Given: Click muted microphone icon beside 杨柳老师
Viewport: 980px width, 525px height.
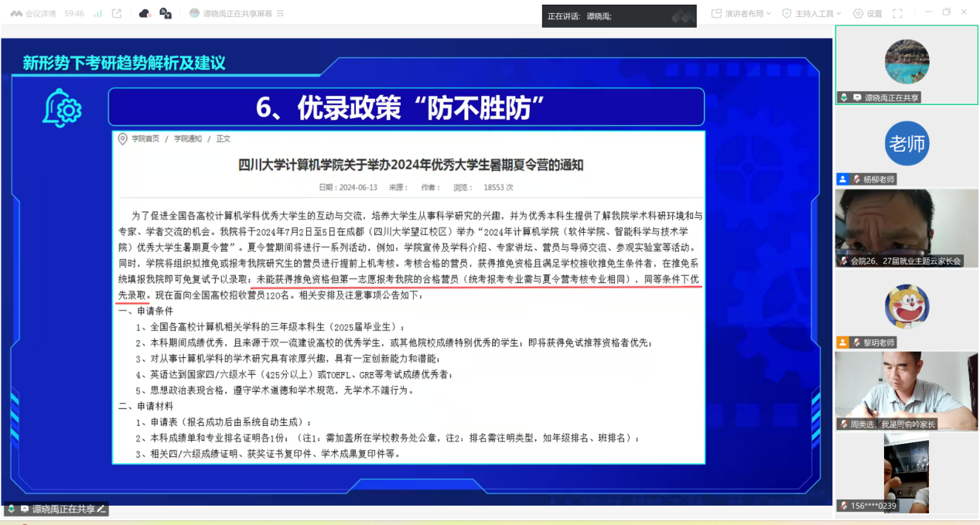Looking at the screenshot, I should 843,179.
